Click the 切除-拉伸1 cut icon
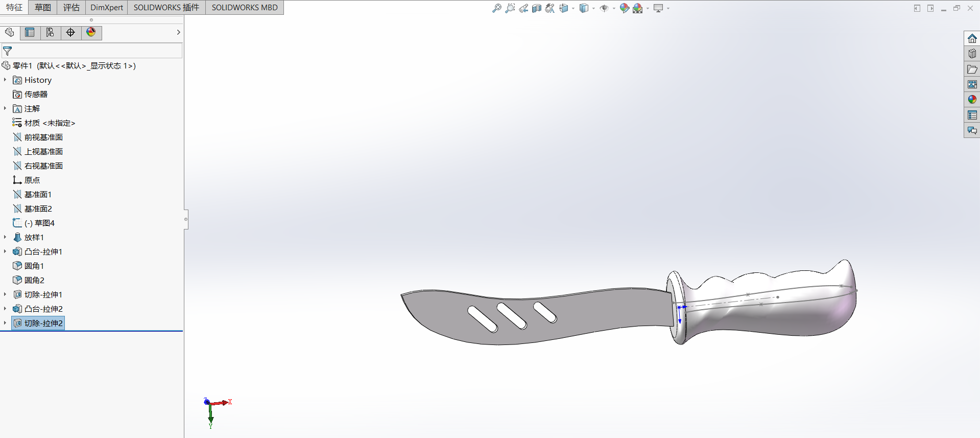The image size is (980, 438). tap(17, 295)
